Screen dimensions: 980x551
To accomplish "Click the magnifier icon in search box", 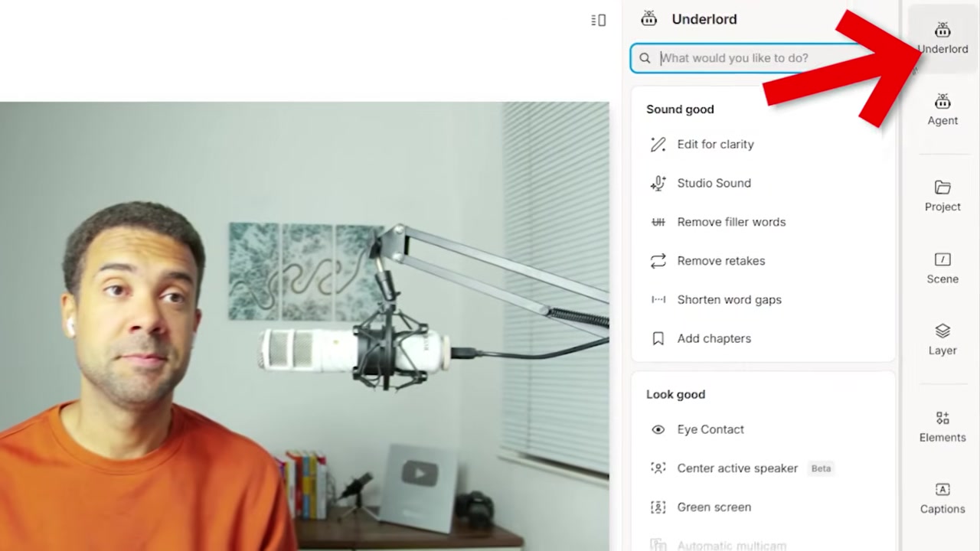I will (x=645, y=58).
